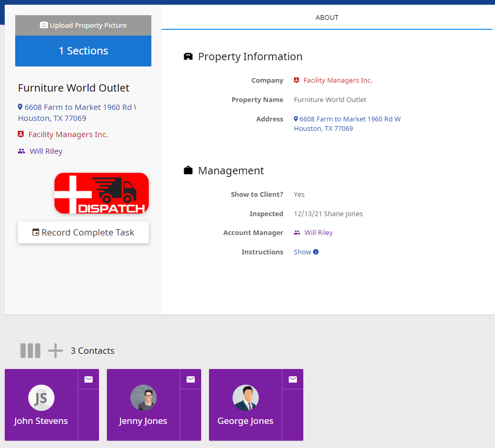Screen dimensions: 495x448
Task: Open George Jones avatar
Action: [246, 398]
